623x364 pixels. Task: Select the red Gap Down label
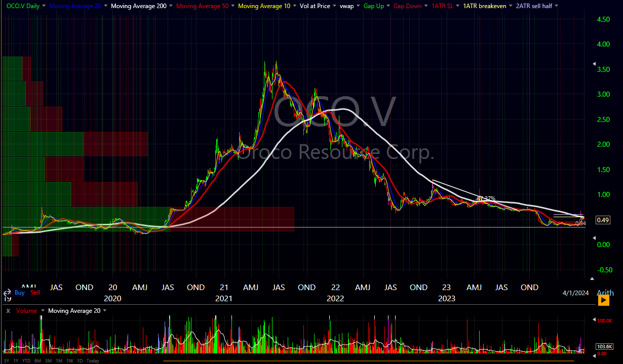click(x=407, y=6)
